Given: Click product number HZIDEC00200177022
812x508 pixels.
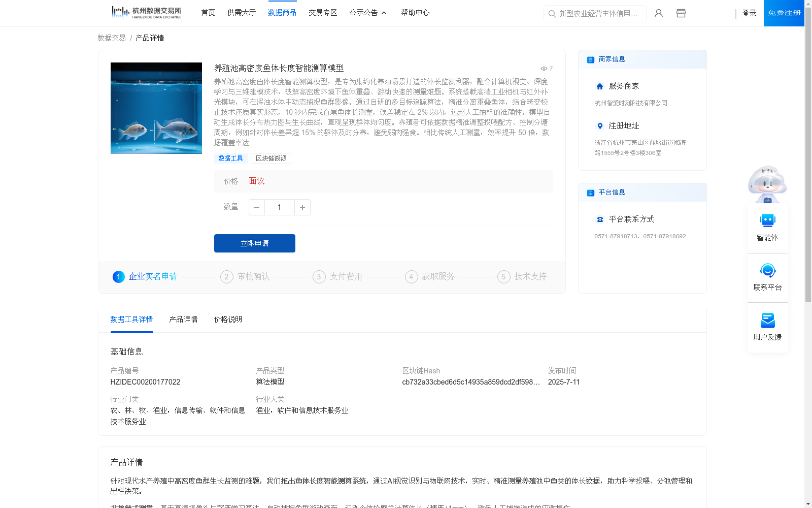Looking at the screenshot, I should tap(145, 382).
